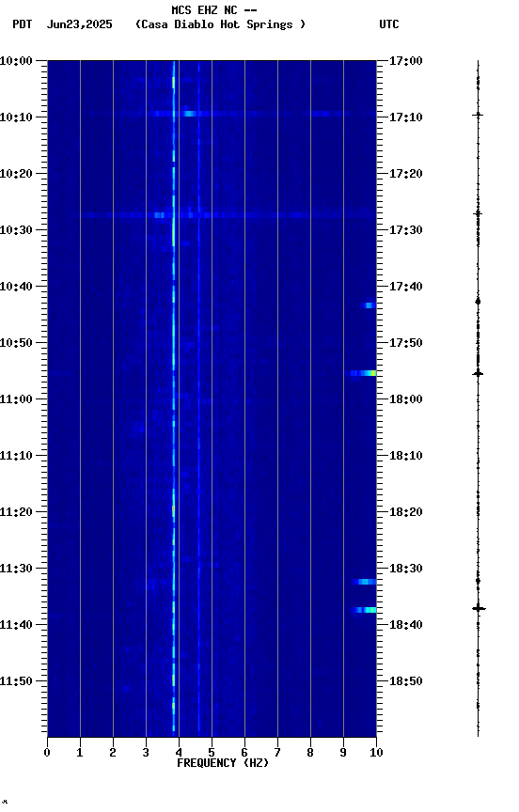
Task: Click the 17:40 UTC time label
Action: point(406,287)
